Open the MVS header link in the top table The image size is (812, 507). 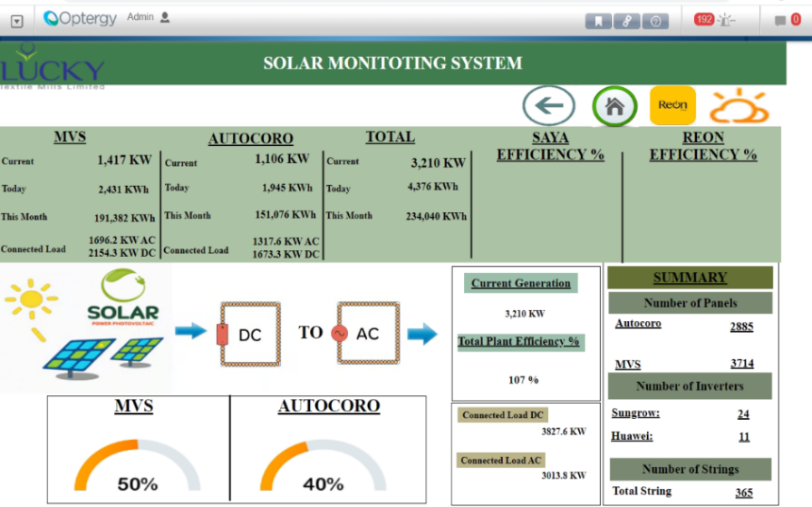pyautogui.click(x=70, y=137)
